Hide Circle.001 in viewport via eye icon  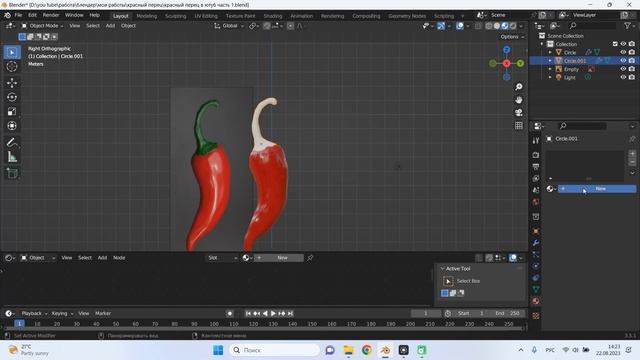click(623, 60)
